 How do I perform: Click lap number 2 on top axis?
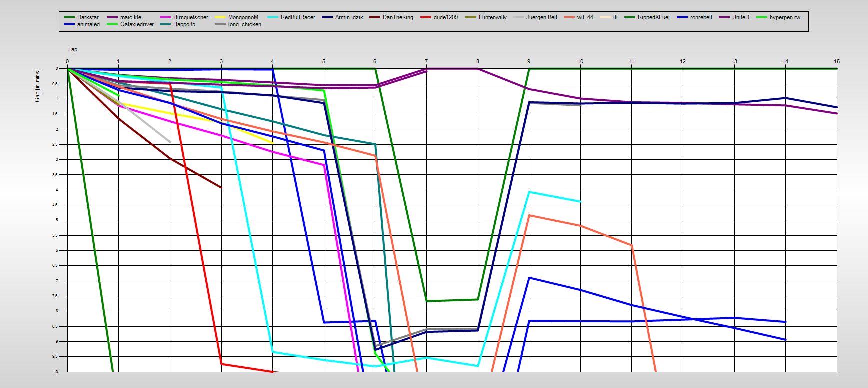(170, 62)
